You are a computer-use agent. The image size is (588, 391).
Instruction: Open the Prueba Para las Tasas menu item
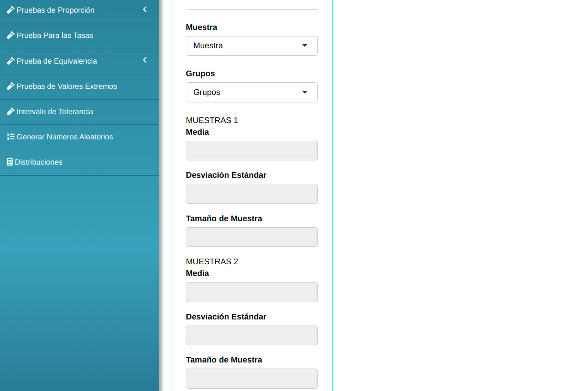pyautogui.click(x=55, y=36)
